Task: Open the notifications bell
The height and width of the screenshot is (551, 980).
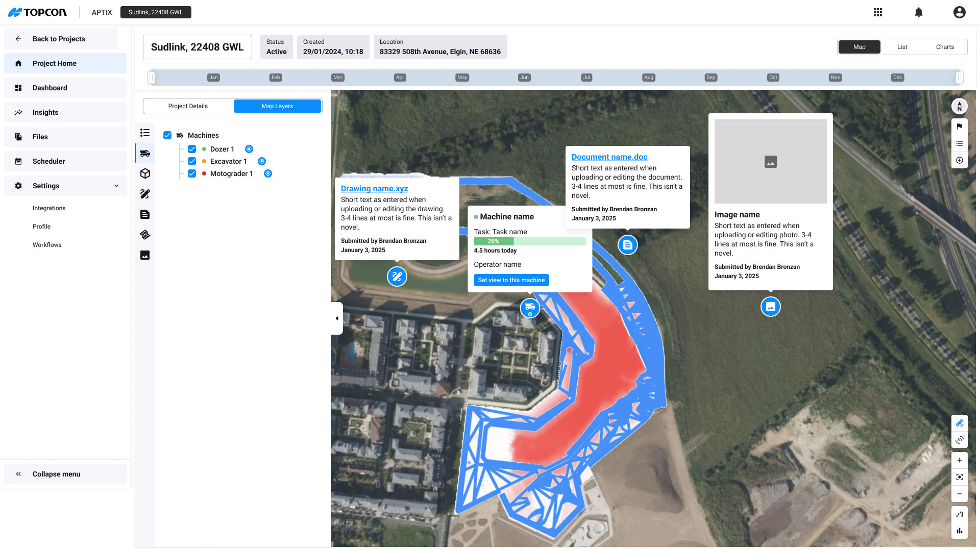Action: point(919,12)
